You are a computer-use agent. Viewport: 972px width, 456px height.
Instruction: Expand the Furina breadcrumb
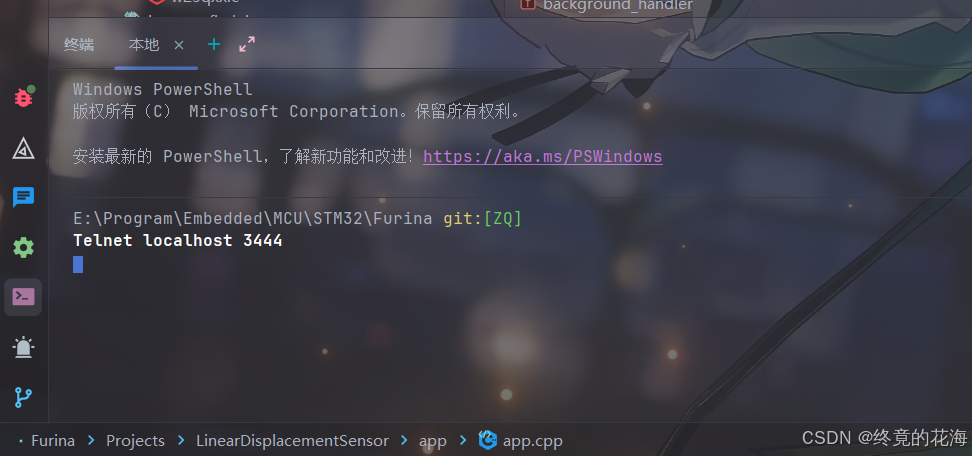53,441
